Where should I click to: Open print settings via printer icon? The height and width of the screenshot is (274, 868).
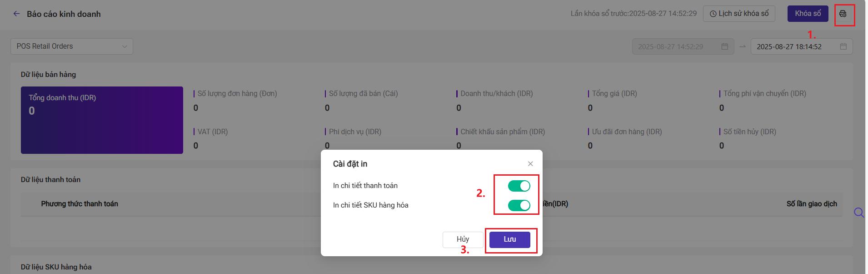(x=843, y=14)
